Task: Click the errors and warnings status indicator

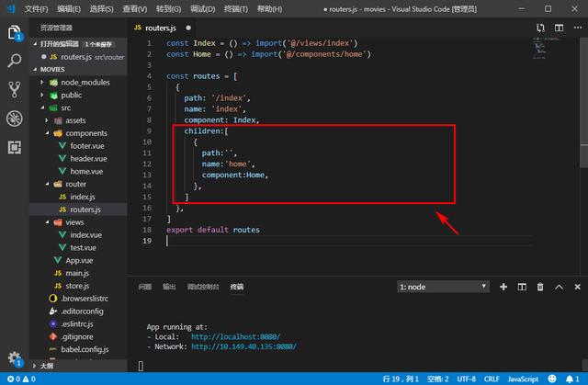Action: pyautogui.click(x=21, y=379)
